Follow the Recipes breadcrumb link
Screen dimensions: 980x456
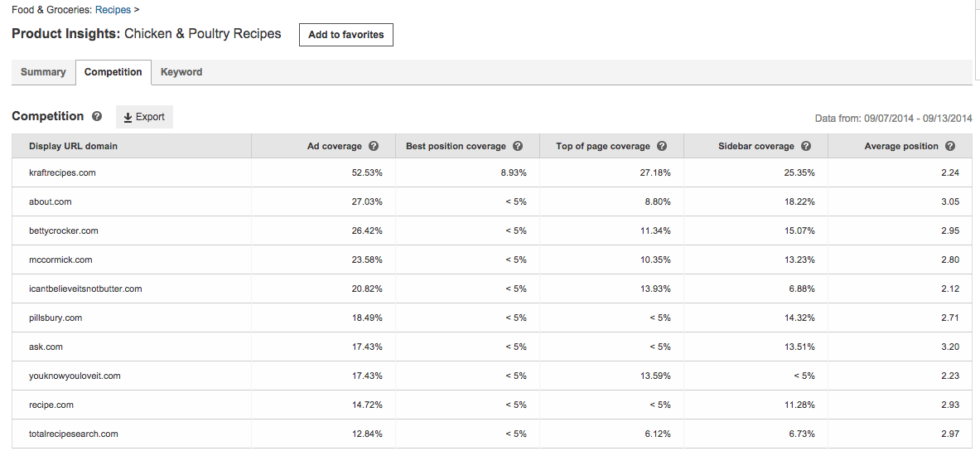pos(113,10)
